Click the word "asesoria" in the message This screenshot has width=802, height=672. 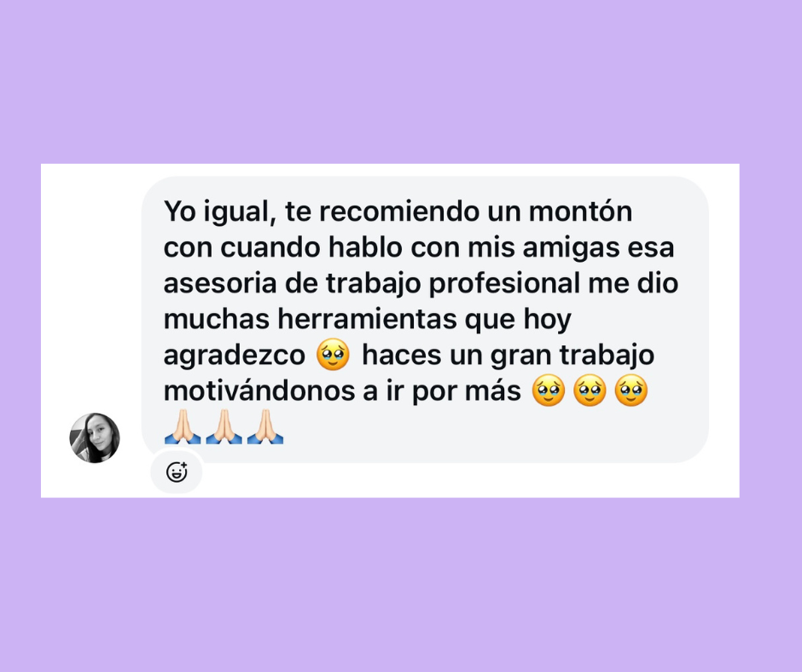click(220, 283)
